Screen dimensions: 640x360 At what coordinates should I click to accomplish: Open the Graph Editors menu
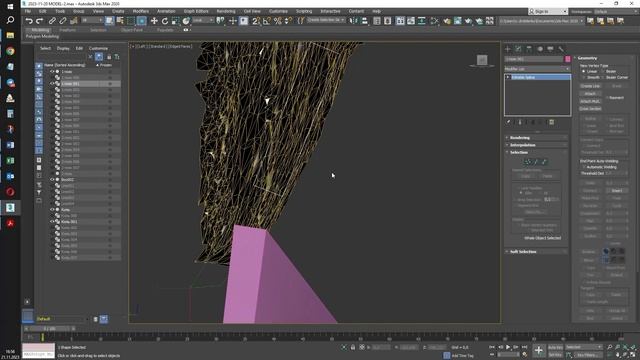[x=196, y=11]
